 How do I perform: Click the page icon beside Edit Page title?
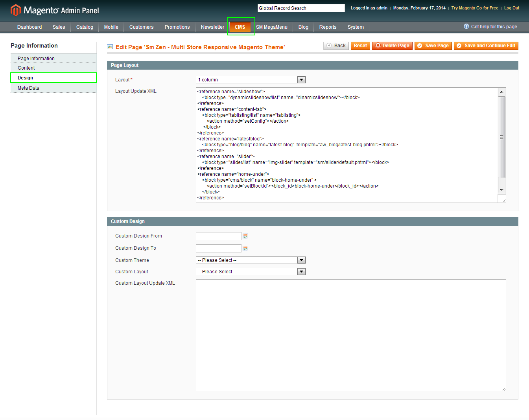click(x=110, y=47)
